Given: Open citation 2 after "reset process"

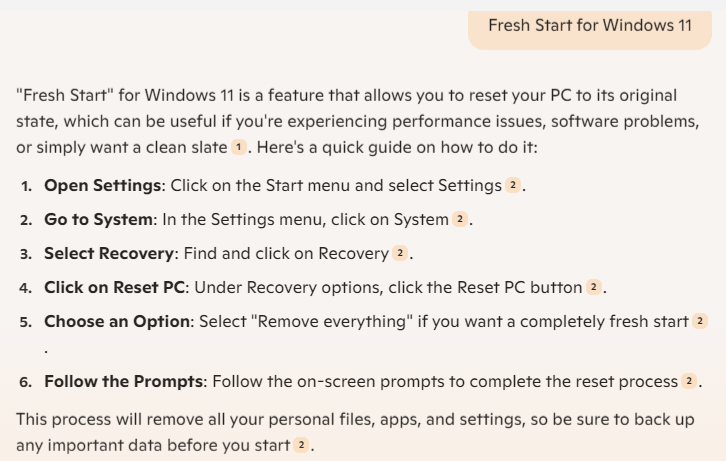Looking at the screenshot, I should pyautogui.click(x=689, y=381).
